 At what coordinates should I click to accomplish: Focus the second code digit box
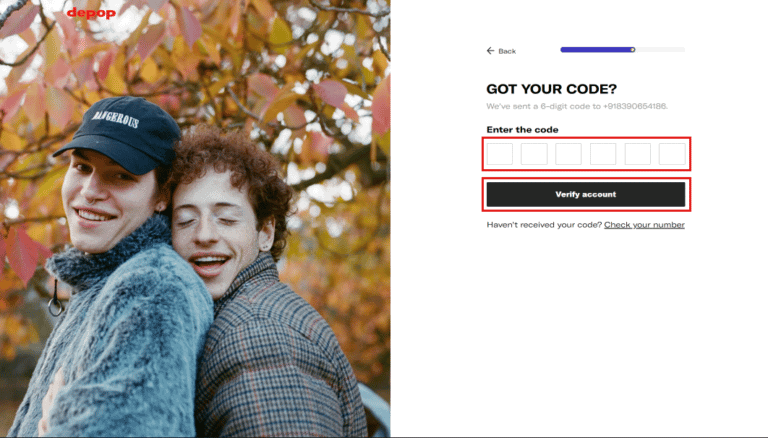534,154
